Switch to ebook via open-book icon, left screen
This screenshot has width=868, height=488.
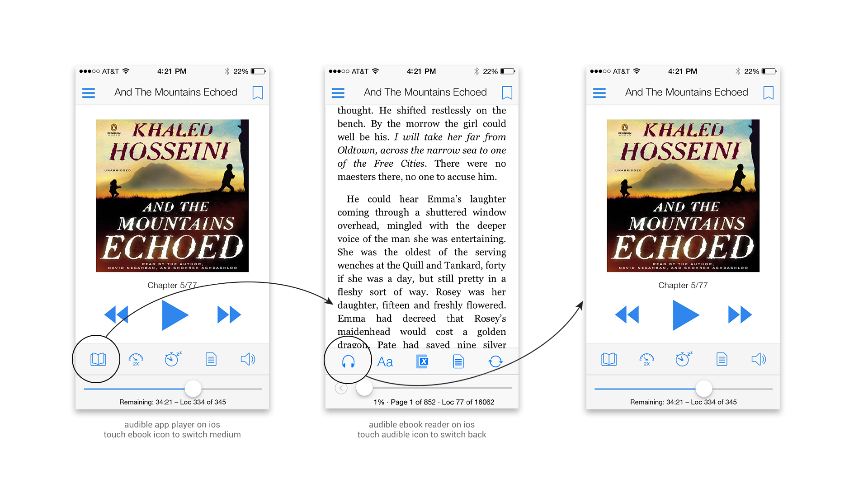(x=98, y=360)
